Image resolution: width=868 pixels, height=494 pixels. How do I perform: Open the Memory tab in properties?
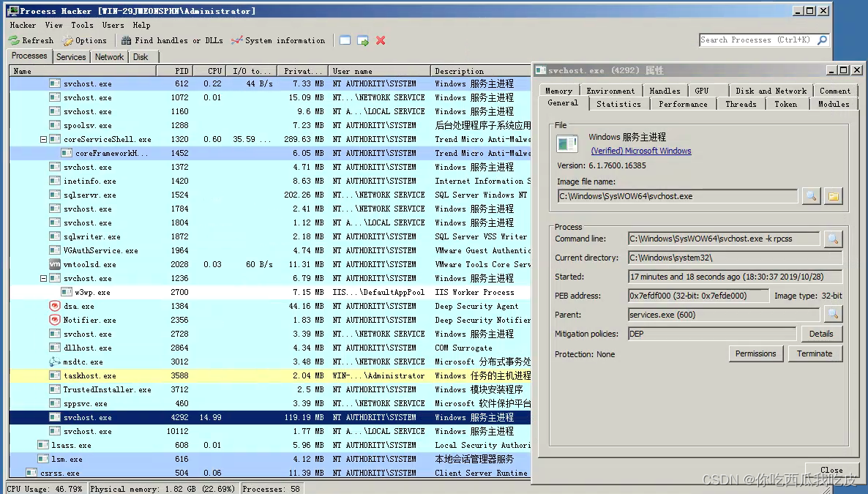point(558,91)
